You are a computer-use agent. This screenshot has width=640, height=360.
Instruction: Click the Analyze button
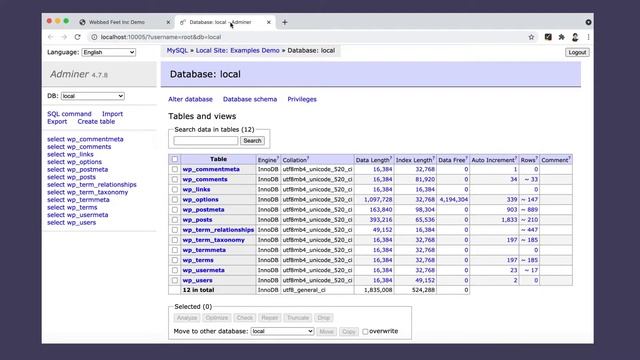187,318
